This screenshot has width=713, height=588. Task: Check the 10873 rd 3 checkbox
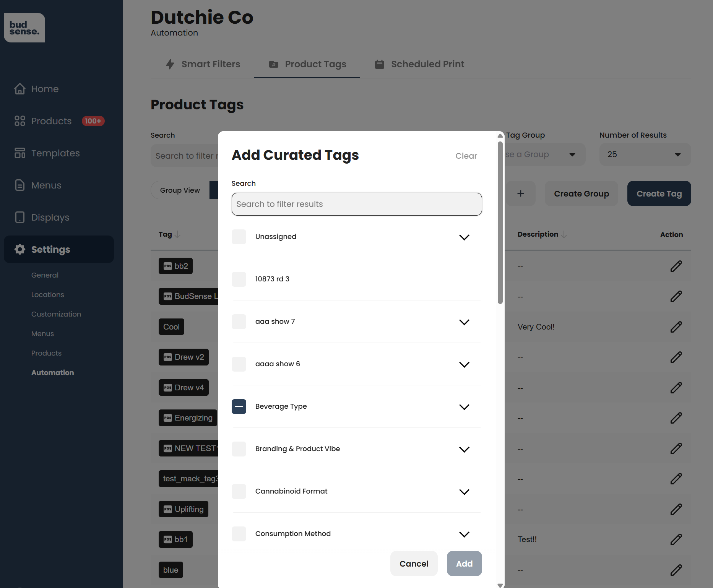tap(239, 279)
